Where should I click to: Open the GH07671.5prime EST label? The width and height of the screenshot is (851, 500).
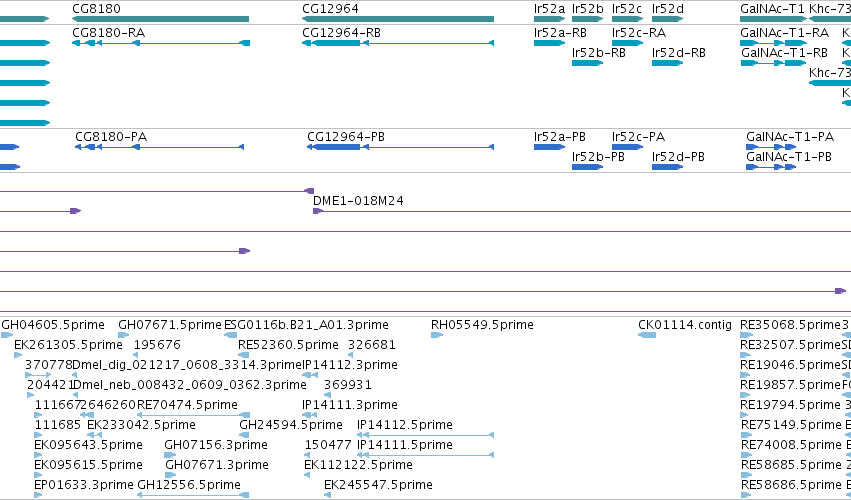point(170,325)
